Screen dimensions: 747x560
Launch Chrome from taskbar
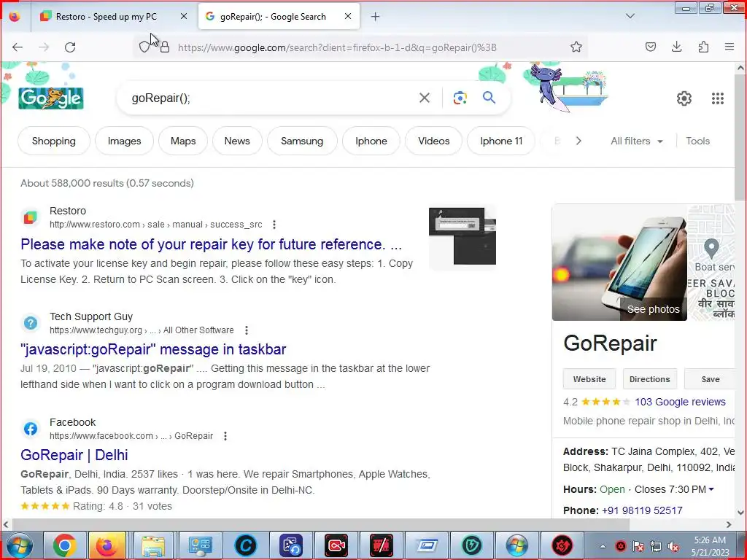click(x=65, y=545)
